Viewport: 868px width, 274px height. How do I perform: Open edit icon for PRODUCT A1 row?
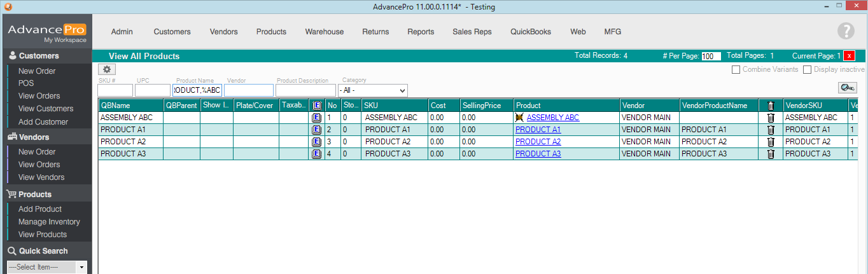316,130
